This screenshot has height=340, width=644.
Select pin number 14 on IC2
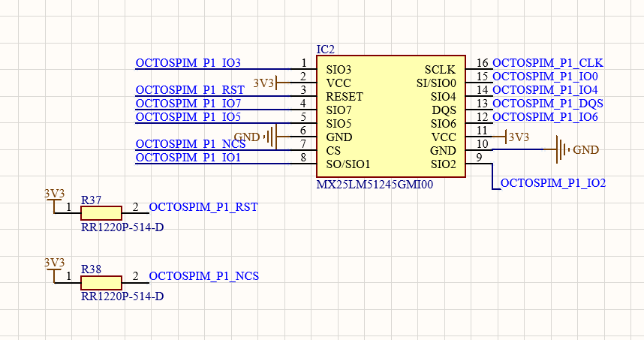click(x=482, y=90)
